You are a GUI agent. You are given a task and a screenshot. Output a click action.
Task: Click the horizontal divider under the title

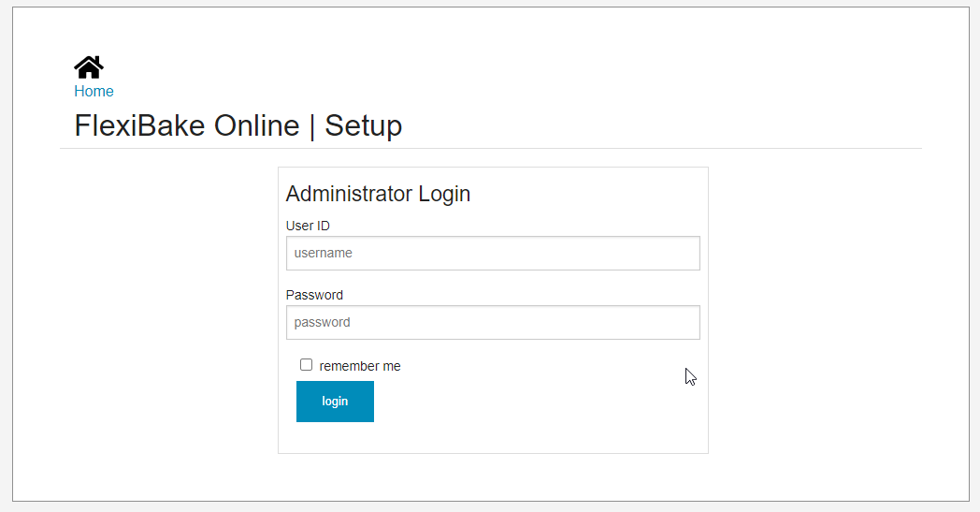click(x=491, y=148)
